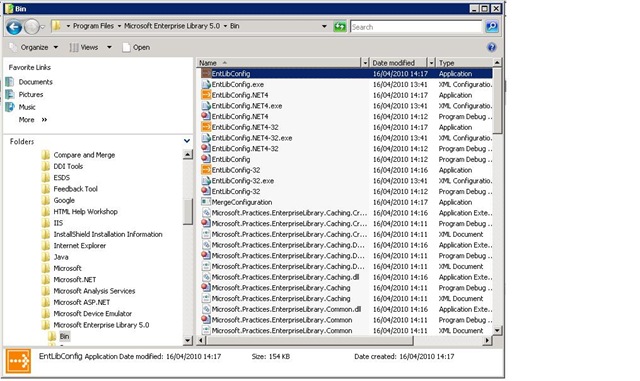Screen dimensions: 640x381
Task: Open the blue Help question-mark icon
Action: 491,47
